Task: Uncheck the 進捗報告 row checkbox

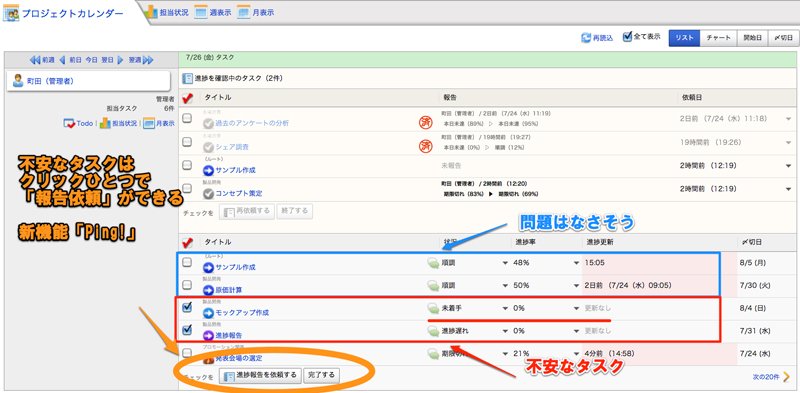Action: 187,330
